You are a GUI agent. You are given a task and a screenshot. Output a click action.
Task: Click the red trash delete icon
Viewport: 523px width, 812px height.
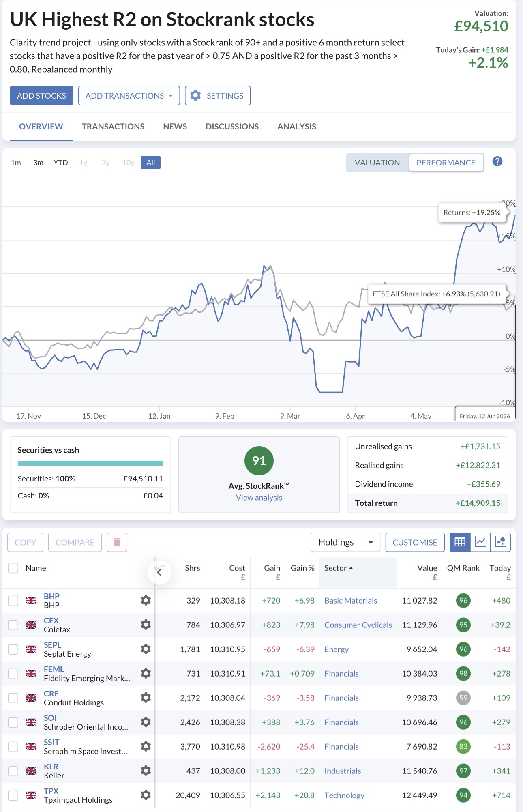pyautogui.click(x=117, y=542)
